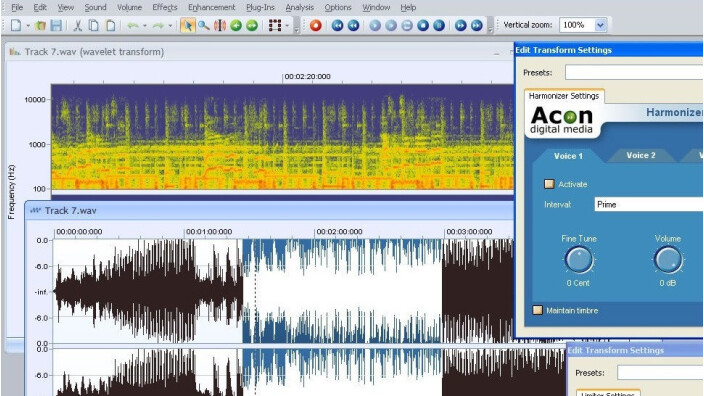The image size is (704, 396).
Task: Click the 00:02:20:000 marker on the wavelet timeline
Action: [308, 76]
